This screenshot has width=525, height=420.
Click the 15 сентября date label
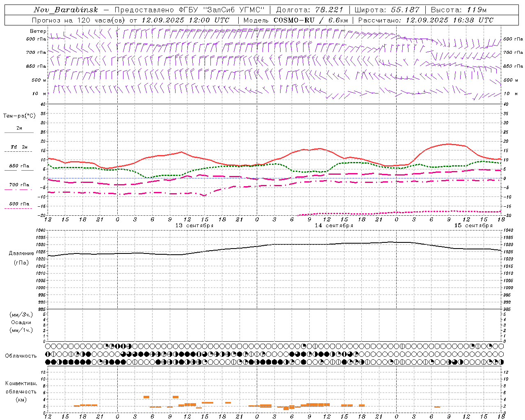click(473, 226)
